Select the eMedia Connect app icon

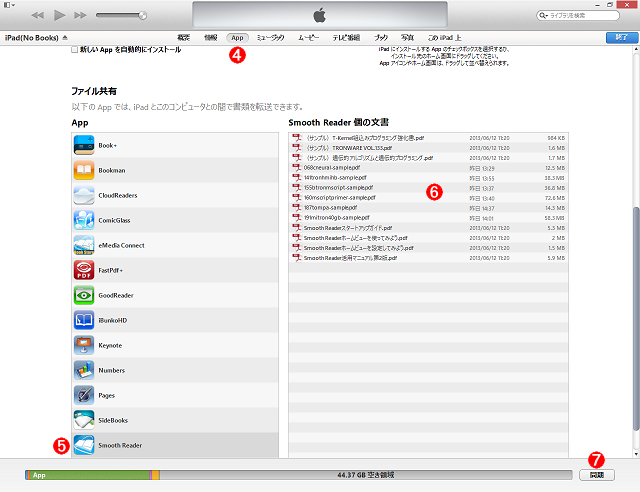(x=84, y=245)
